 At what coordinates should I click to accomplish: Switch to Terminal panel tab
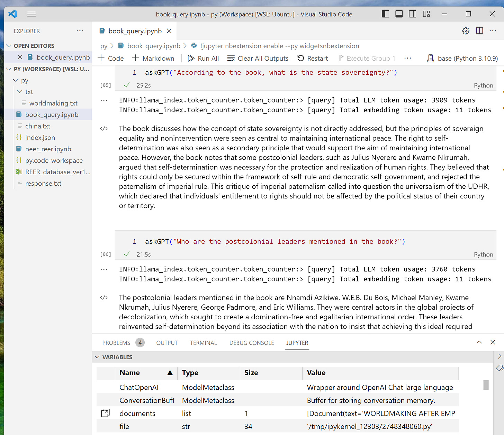pos(204,343)
